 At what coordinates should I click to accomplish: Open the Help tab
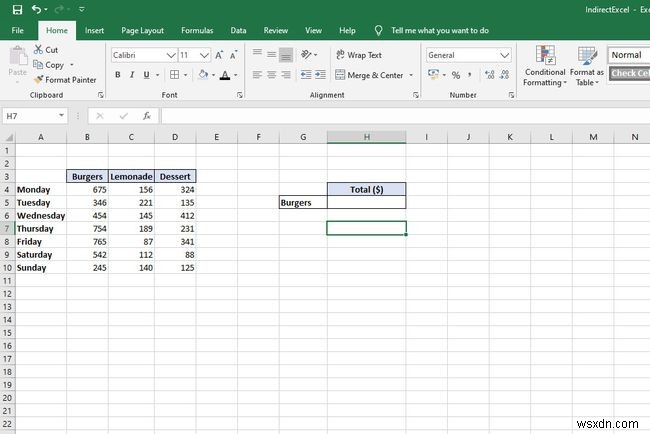pos(347,30)
